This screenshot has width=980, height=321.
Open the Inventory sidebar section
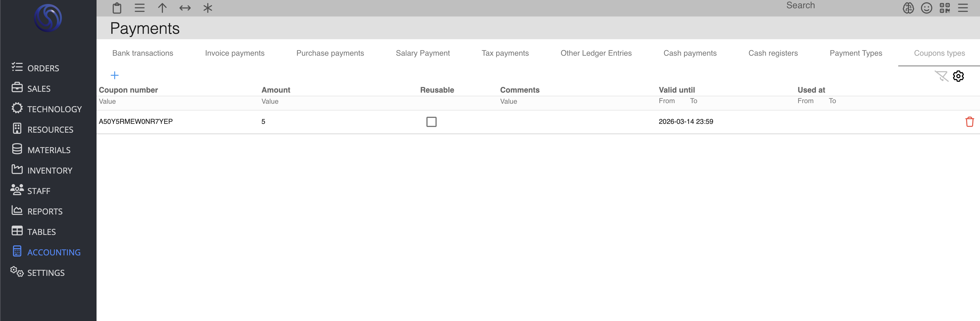(x=49, y=171)
